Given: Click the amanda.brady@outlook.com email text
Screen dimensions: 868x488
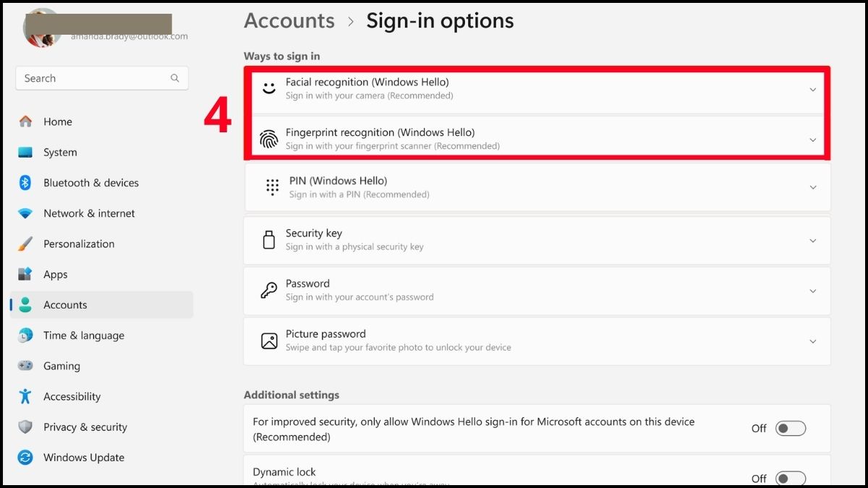Looking at the screenshot, I should pyautogui.click(x=129, y=37).
